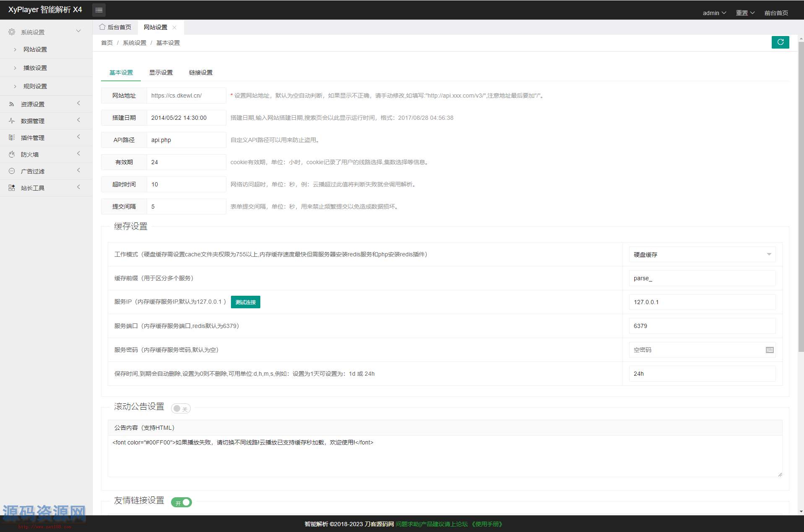Click inside the 网站地址 input field
The width and height of the screenshot is (804, 532).
tap(186, 95)
